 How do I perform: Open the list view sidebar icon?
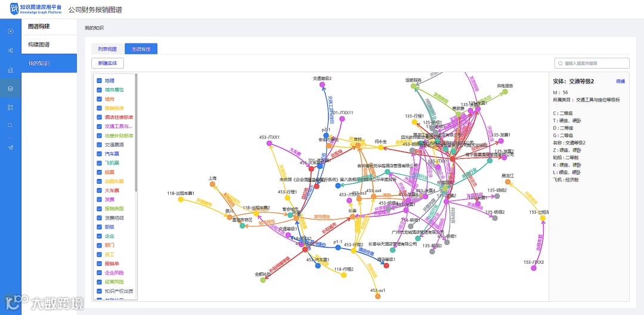pos(11,107)
